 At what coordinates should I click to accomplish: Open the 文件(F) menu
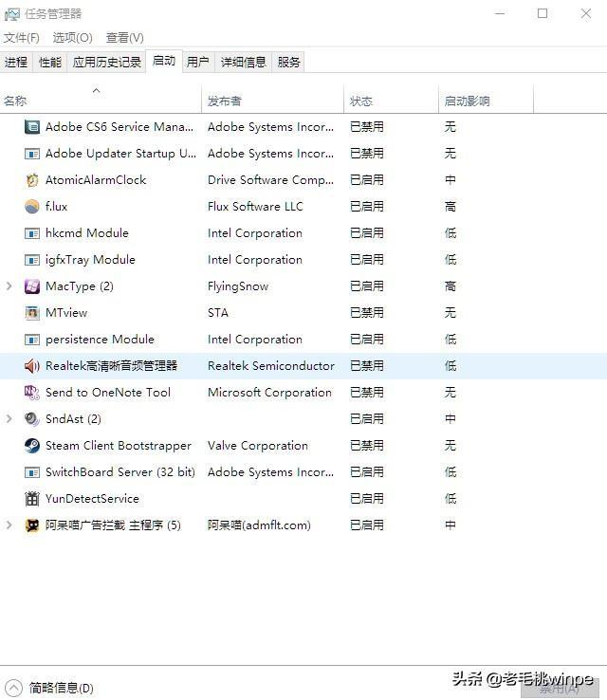click(x=22, y=38)
